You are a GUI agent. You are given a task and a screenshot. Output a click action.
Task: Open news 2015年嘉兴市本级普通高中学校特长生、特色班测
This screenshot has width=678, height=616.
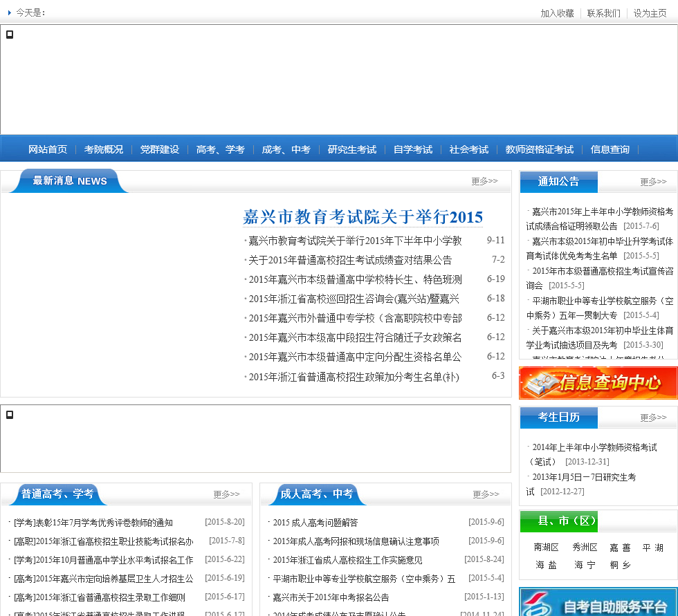tap(356, 279)
